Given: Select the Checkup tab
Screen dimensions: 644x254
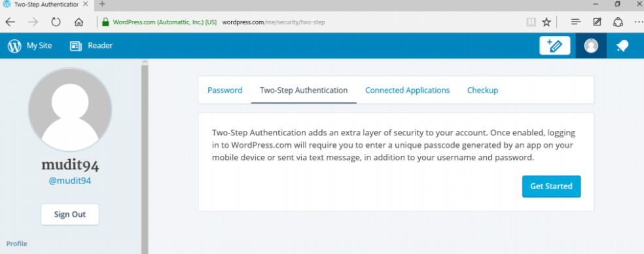Looking at the screenshot, I should pos(482,90).
